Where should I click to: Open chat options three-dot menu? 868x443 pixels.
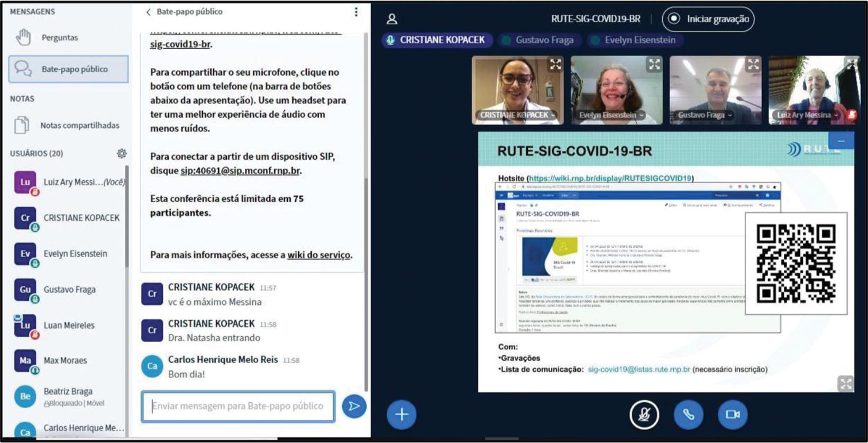356,12
